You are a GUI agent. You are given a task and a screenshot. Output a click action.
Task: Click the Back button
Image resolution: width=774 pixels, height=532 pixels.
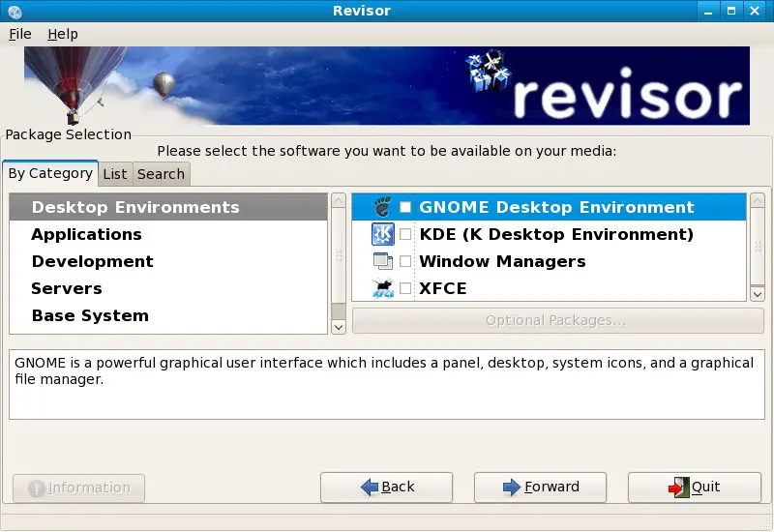[386, 488]
